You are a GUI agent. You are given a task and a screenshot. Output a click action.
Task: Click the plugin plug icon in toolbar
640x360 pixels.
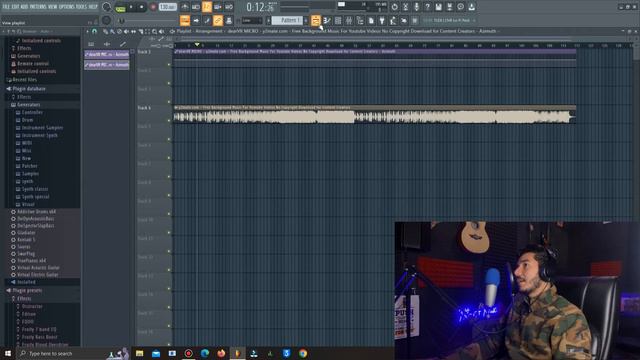click(382, 20)
